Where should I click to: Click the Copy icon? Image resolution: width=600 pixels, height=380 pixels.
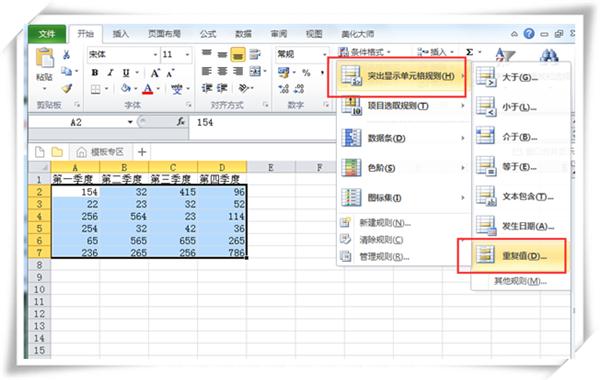(x=67, y=71)
